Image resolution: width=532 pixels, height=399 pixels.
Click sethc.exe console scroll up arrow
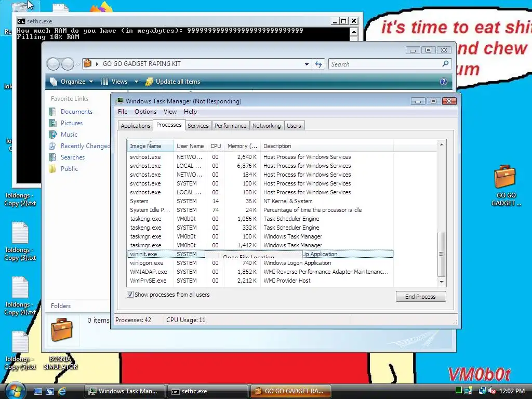tap(353, 32)
